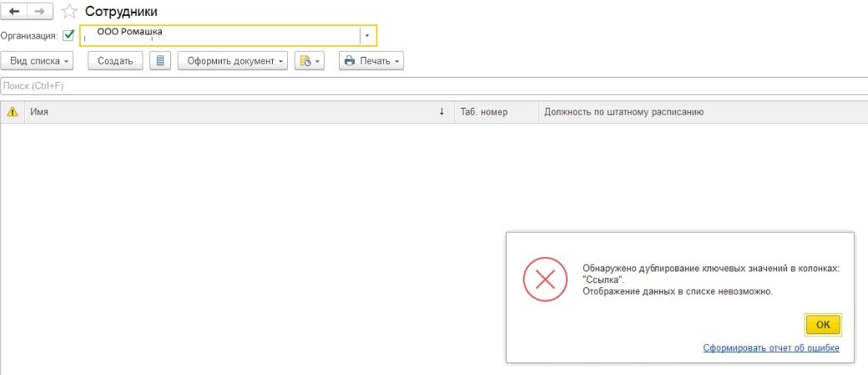Click the Создать button
Viewport: 868px width, 375px height.
115,61
